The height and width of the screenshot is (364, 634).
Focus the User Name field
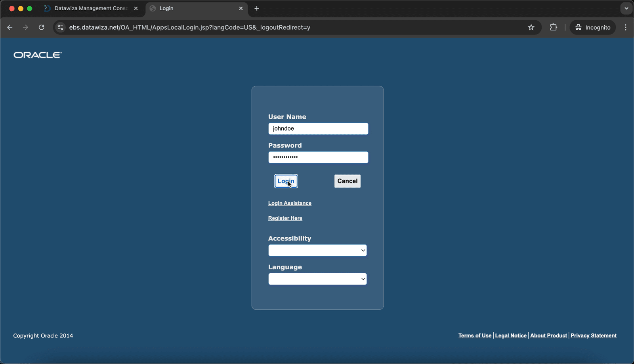(x=318, y=129)
